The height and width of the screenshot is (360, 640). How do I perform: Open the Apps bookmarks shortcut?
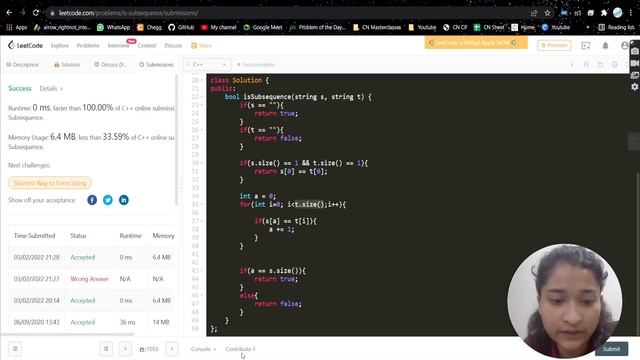click(x=16, y=27)
